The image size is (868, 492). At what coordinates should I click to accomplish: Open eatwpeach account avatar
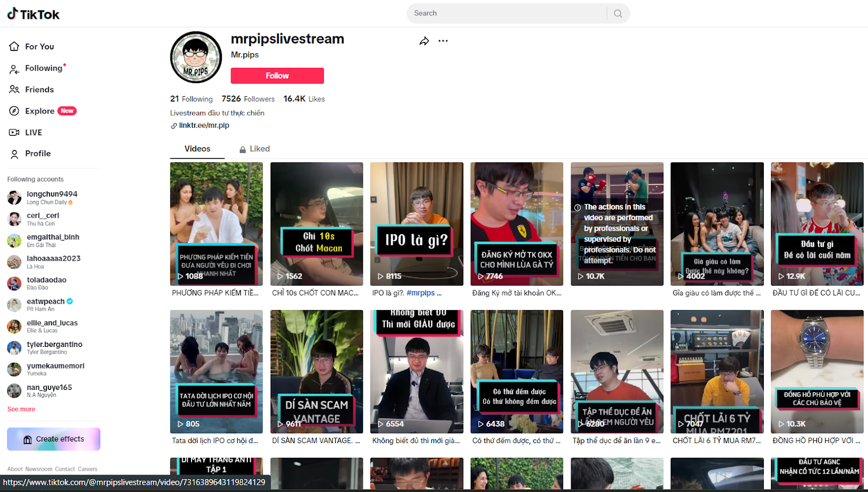[15, 305]
